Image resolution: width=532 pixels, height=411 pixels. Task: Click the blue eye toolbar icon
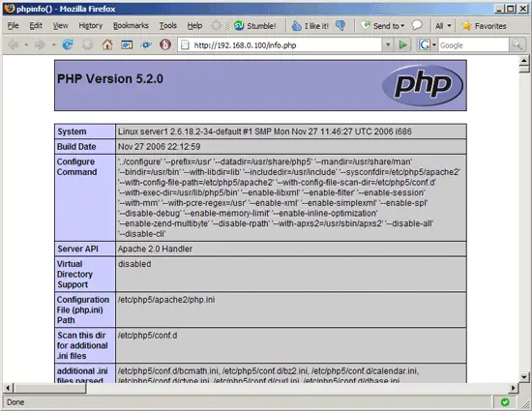pyautogui.click(x=146, y=44)
